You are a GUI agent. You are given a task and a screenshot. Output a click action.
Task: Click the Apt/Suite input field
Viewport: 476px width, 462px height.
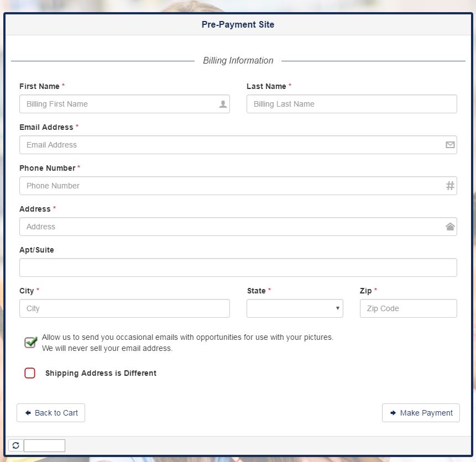(x=238, y=267)
